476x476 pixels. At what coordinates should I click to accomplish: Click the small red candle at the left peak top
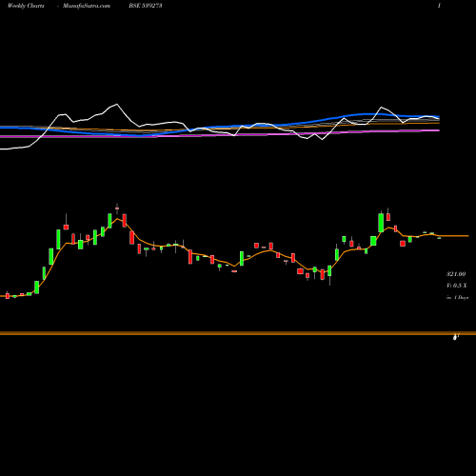point(117,208)
